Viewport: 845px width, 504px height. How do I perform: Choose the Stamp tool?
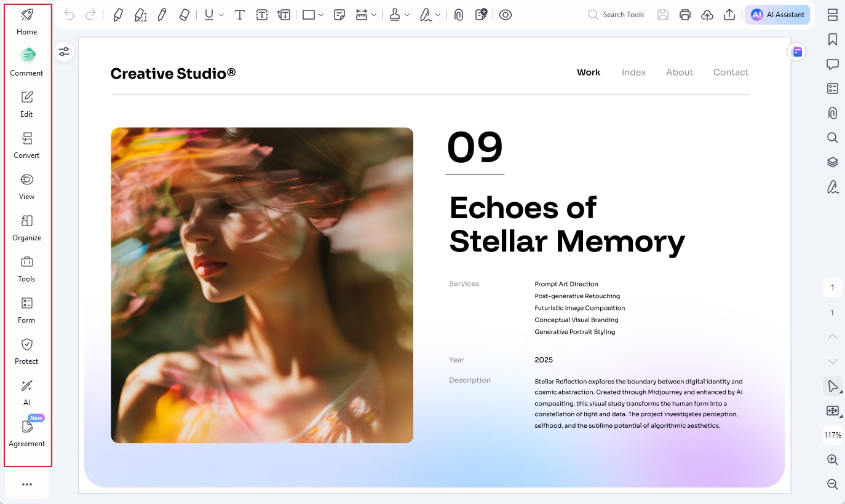click(395, 15)
